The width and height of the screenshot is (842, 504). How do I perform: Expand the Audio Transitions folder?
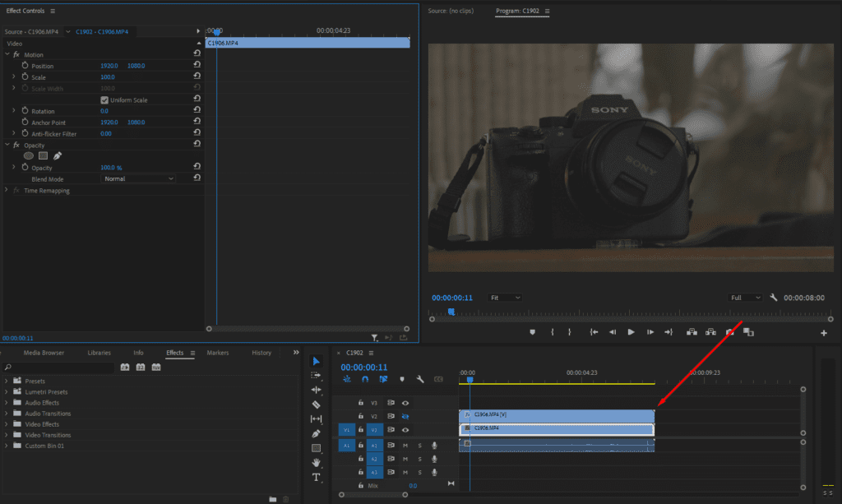pyautogui.click(x=7, y=414)
